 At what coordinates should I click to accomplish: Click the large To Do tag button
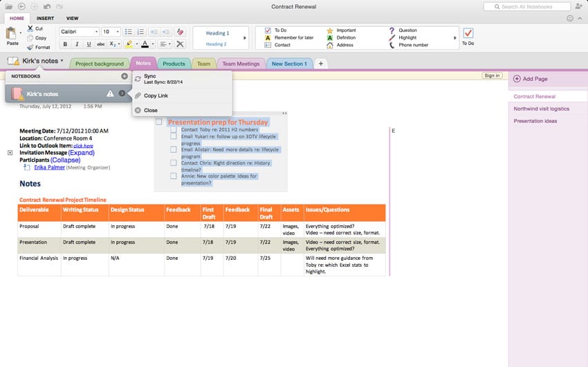click(x=468, y=35)
